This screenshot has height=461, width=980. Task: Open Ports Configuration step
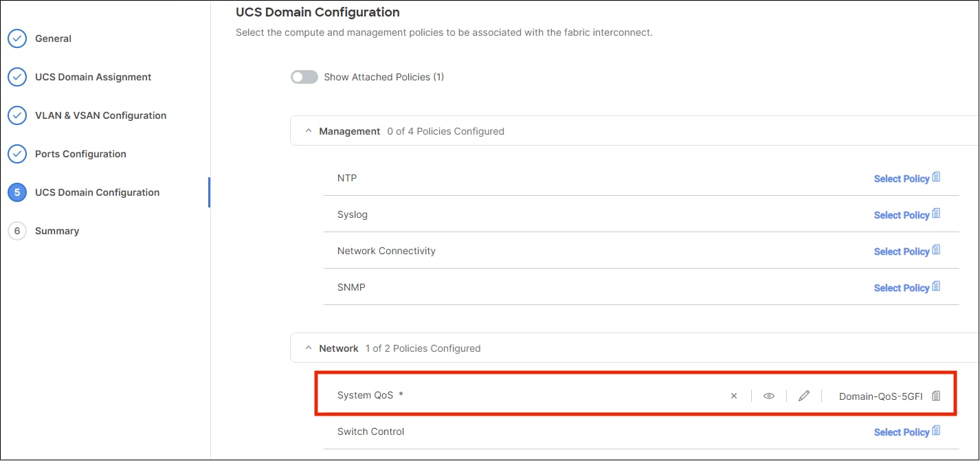(80, 154)
